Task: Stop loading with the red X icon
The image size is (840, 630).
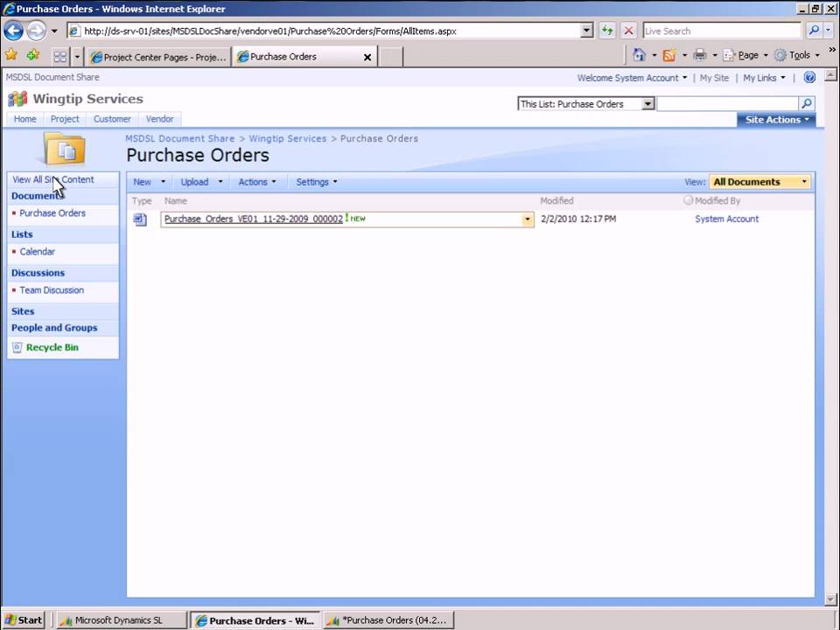Action: [x=628, y=31]
